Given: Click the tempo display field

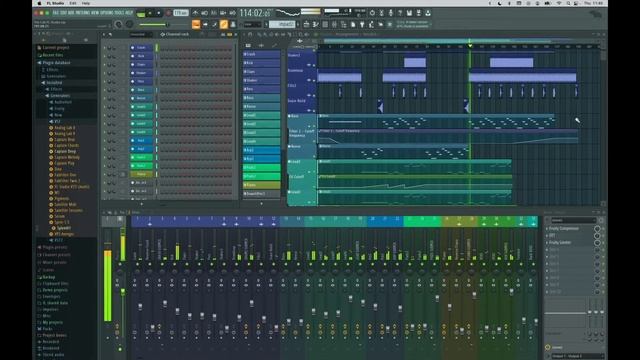Looking at the screenshot, I should click(180, 13).
